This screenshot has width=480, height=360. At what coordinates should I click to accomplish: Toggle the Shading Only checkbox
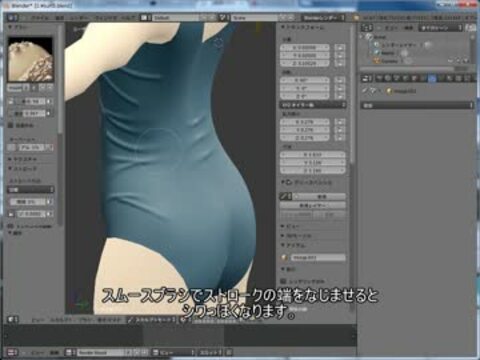(x=283, y=281)
